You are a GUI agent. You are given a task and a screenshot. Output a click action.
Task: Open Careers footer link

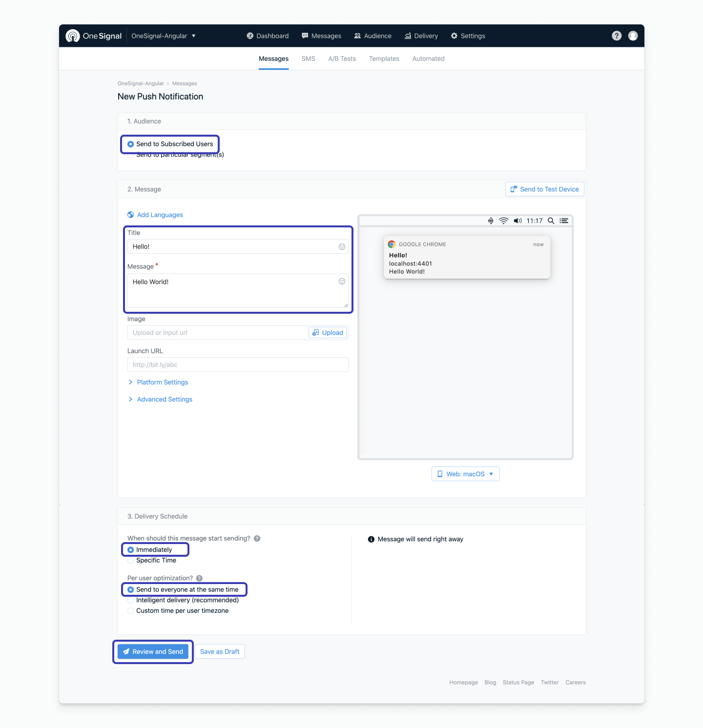[x=575, y=683]
